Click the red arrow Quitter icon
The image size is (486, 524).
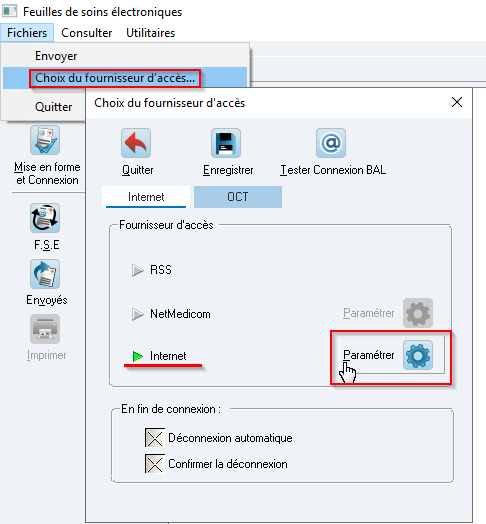pyautogui.click(x=136, y=143)
